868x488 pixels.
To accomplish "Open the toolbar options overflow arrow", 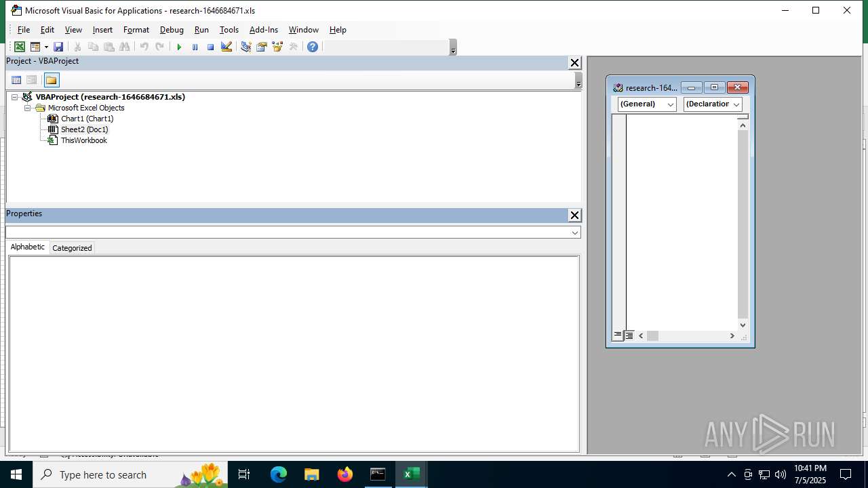I will point(453,47).
